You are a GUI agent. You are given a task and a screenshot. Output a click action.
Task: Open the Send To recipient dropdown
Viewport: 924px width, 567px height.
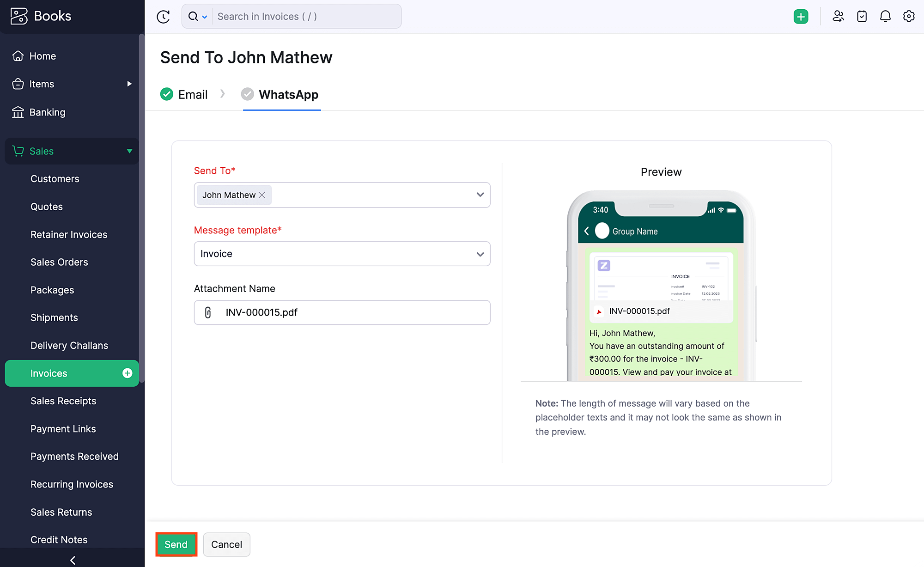pos(480,195)
